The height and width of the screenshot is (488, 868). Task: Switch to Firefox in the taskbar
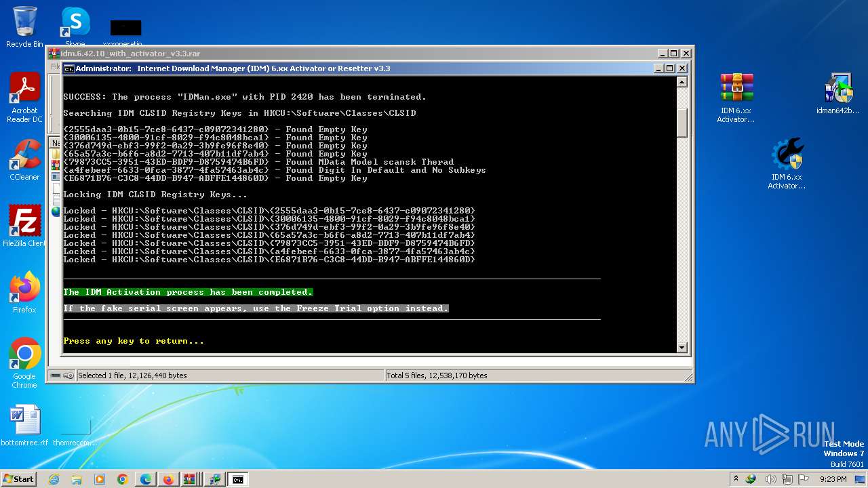tap(168, 479)
